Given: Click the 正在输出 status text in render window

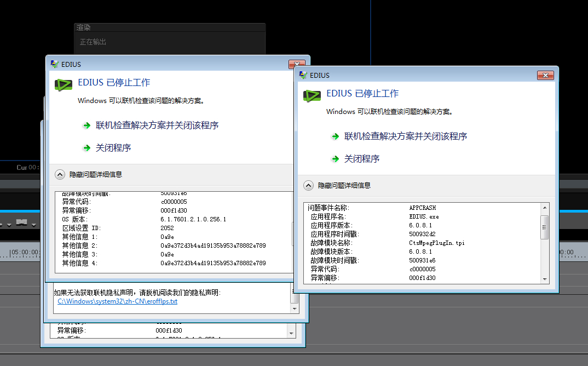Looking at the screenshot, I should click(93, 42).
